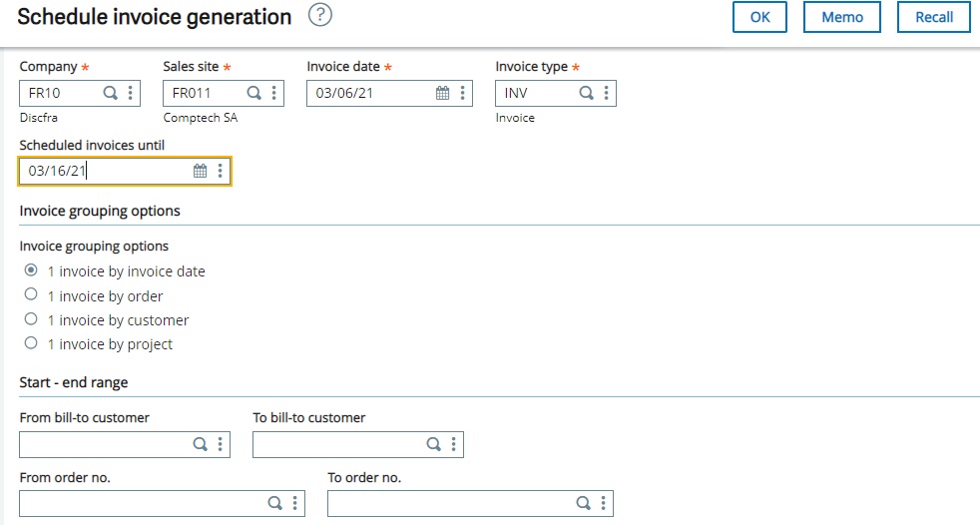
Task: Click the Discfra company description text
Action: [x=38, y=118]
